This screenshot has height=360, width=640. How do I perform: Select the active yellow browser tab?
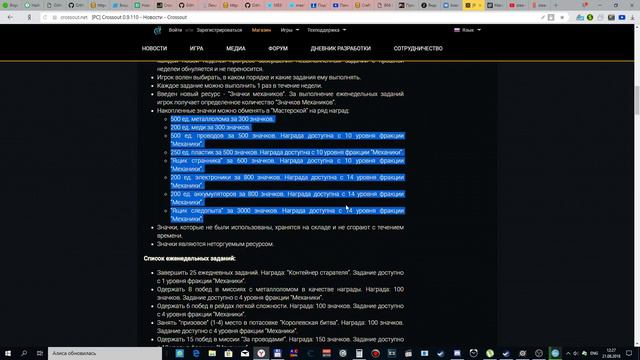(474, 5)
